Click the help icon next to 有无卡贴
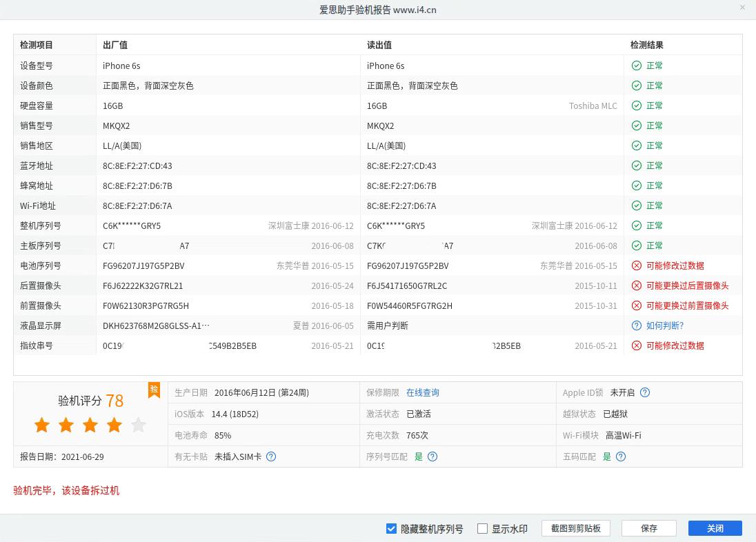 click(x=271, y=456)
